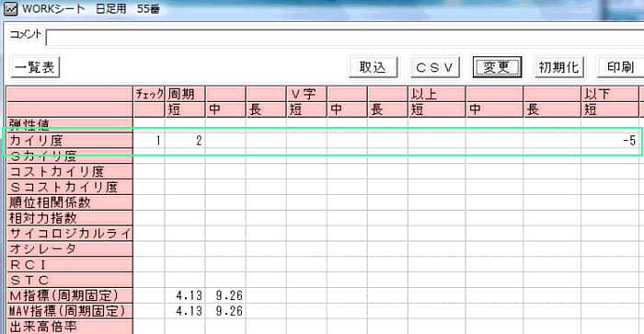Click the 変更 change button
Screen dimensions: 644x334
click(497, 67)
